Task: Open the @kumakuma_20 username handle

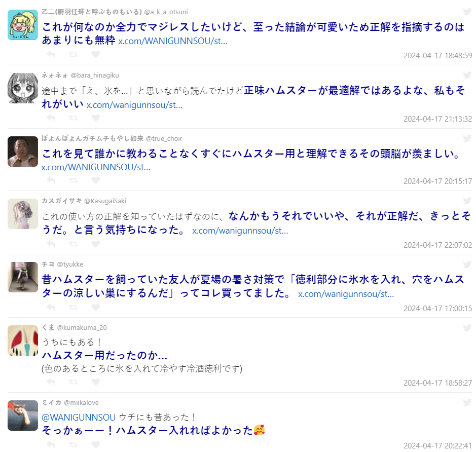Action: tap(82, 328)
